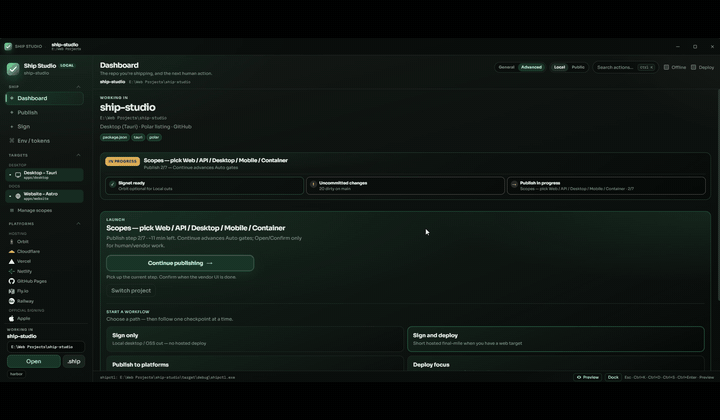This screenshot has height=420, width=720.
Task: Toggle the Deploy checkbox
Action: pyautogui.click(x=693, y=67)
